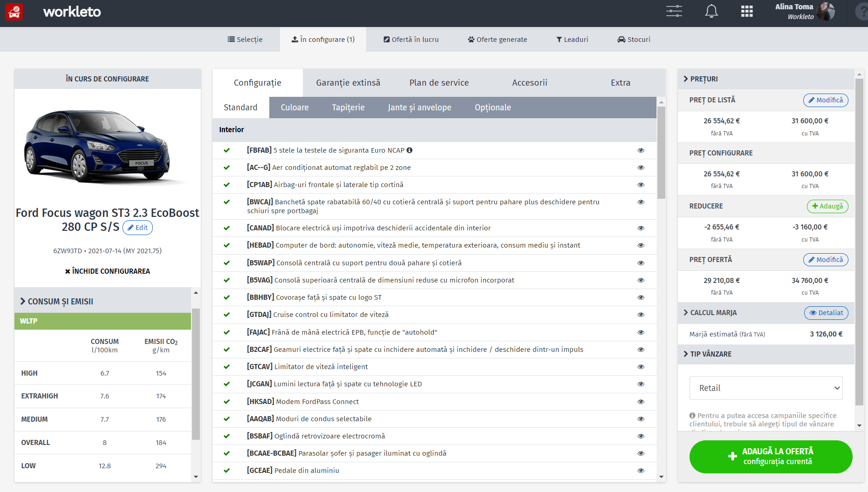The image size is (868, 492).
Task: Click the checkmark for B5WAP center console row
Action: (226, 263)
